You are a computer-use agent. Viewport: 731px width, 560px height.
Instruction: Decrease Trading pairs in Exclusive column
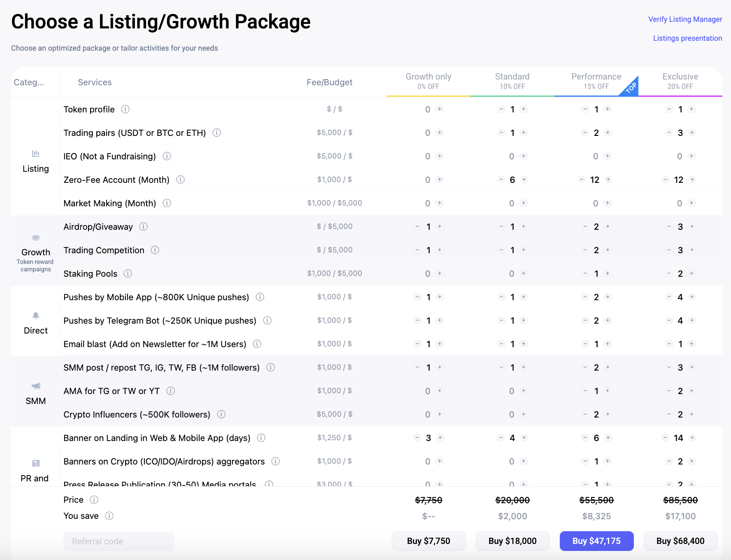(669, 133)
